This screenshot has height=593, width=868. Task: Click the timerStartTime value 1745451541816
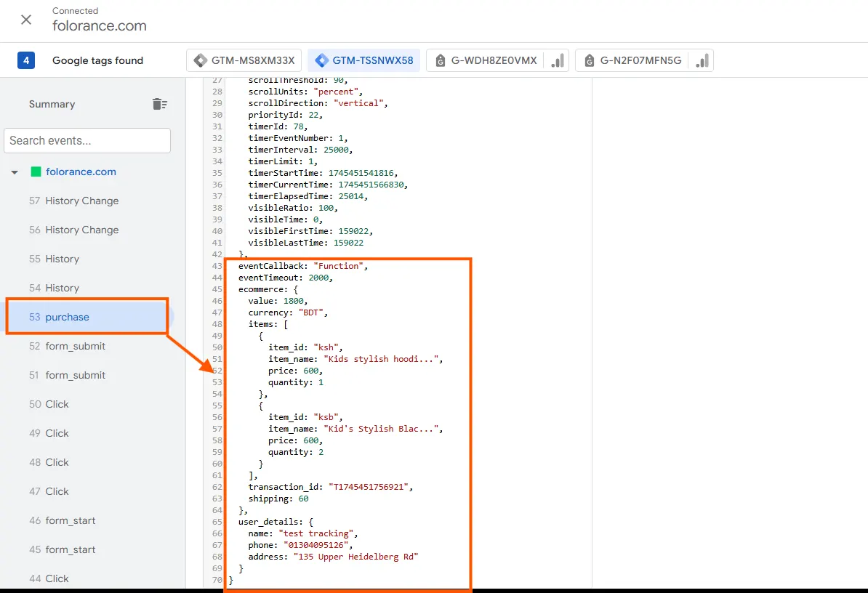click(x=361, y=173)
